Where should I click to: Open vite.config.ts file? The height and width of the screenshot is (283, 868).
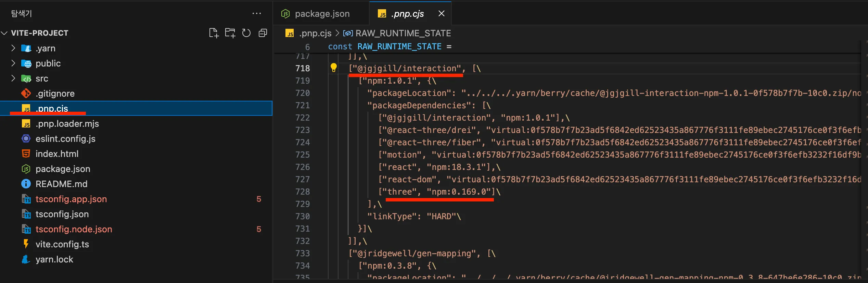click(x=62, y=244)
